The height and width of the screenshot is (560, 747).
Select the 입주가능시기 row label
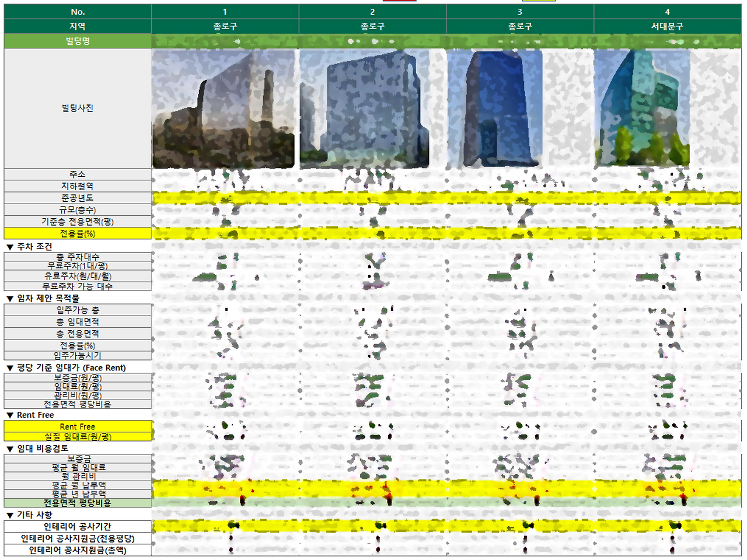[x=78, y=356]
